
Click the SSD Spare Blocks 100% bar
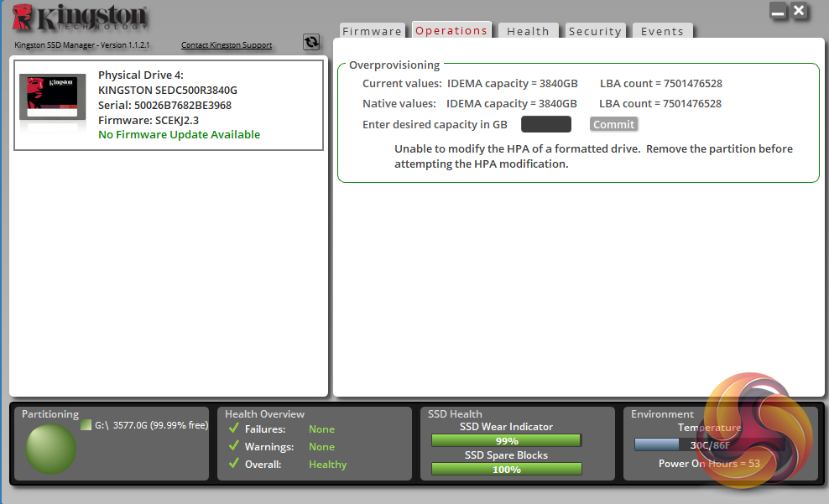point(507,469)
